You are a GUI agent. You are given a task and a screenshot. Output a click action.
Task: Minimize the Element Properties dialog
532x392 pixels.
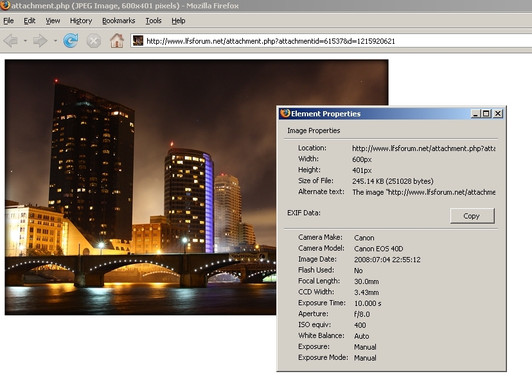coord(475,114)
